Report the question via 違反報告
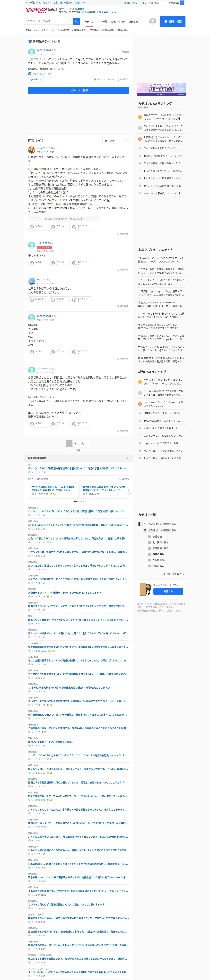The height and width of the screenshot is (980, 210). (123, 80)
